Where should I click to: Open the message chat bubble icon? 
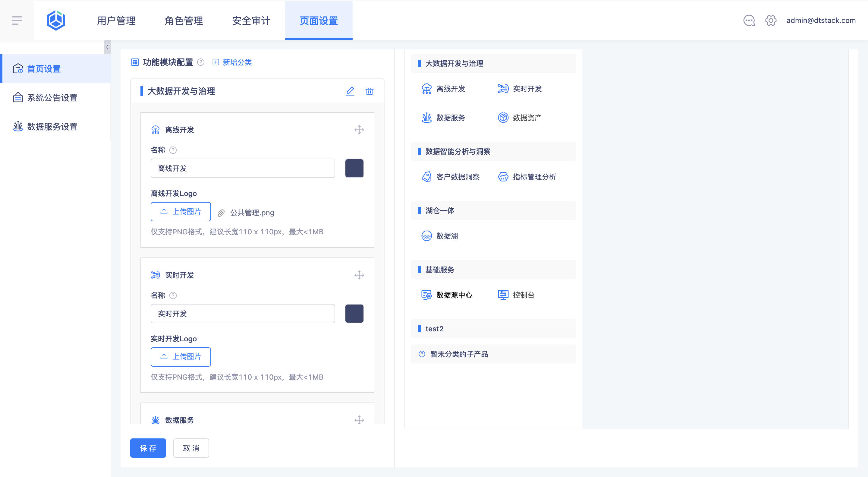[749, 21]
